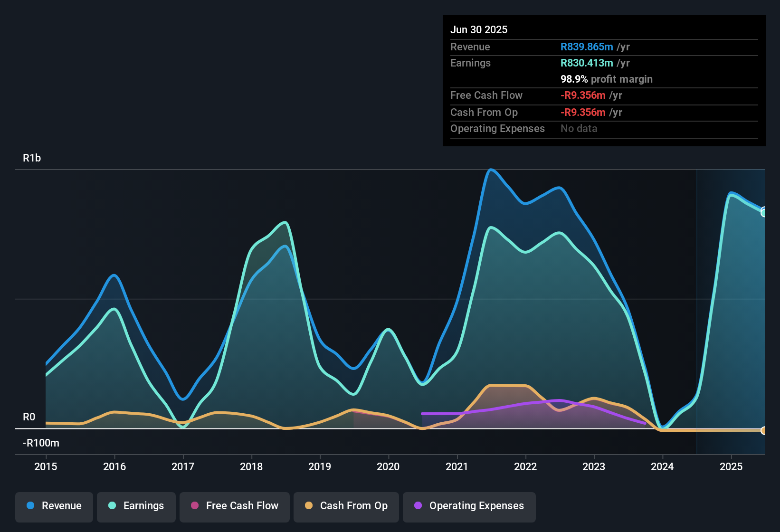Click the earnings data point marker at Jun 2025
This screenshot has width=780, height=532.
[x=763, y=212]
